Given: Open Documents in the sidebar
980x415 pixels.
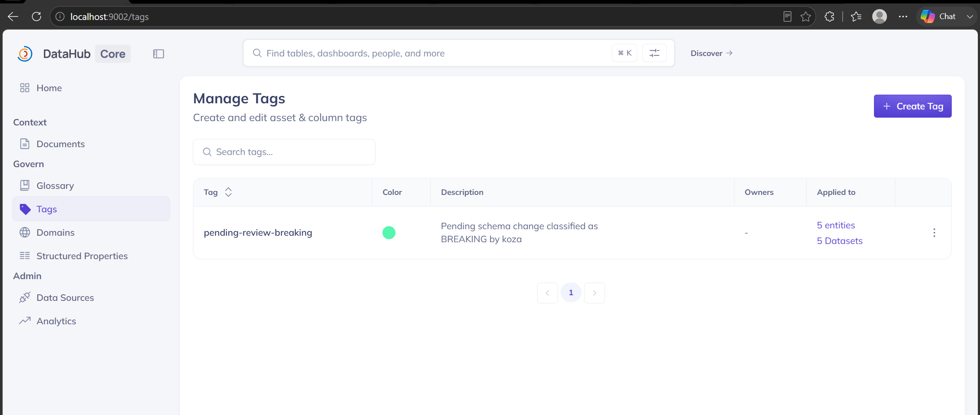Looking at the screenshot, I should click(91, 144).
